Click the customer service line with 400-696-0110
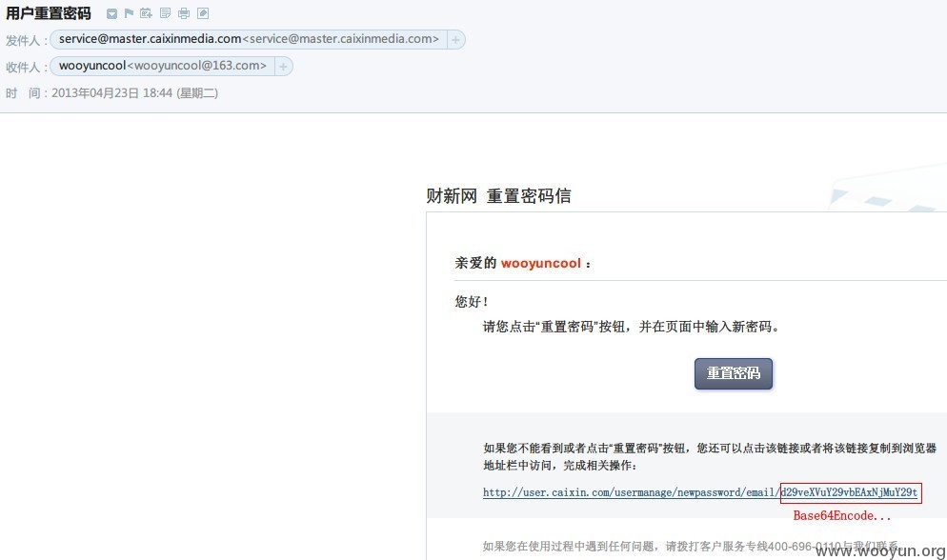This screenshot has height=560, width=947. click(x=690, y=546)
